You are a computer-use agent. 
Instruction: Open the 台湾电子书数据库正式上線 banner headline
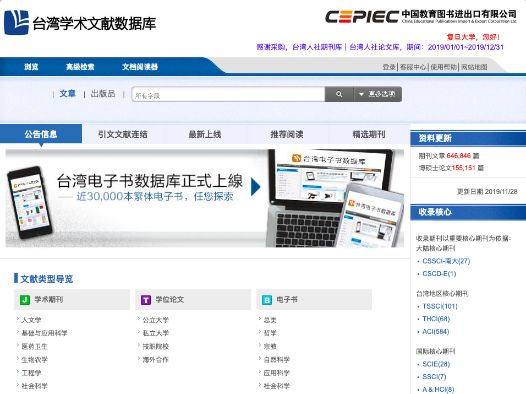click(x=150, y=181)
